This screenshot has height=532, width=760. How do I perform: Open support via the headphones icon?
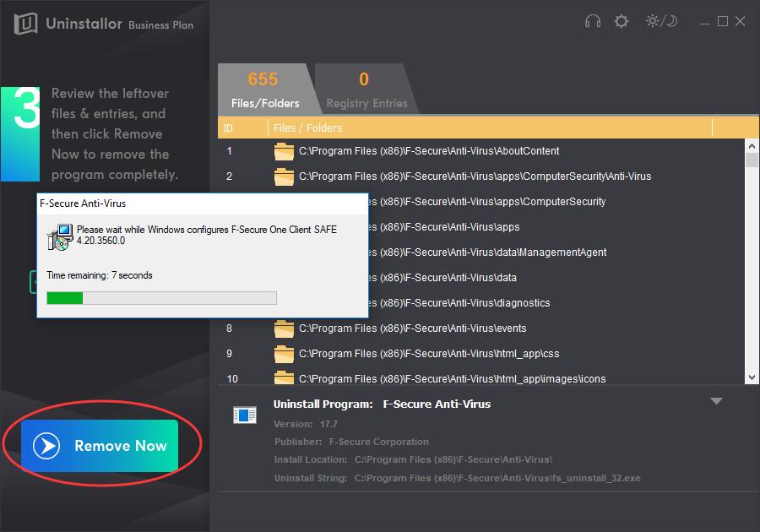[x=593, y=21]
